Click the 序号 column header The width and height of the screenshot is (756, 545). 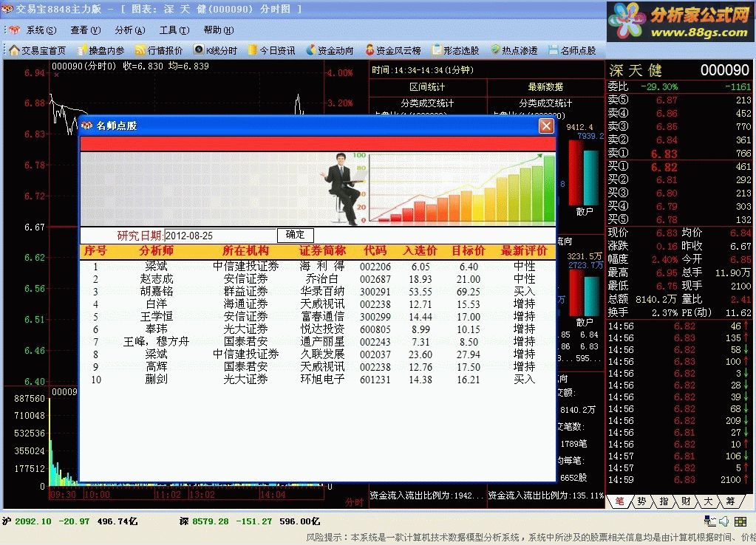(95, 251)
